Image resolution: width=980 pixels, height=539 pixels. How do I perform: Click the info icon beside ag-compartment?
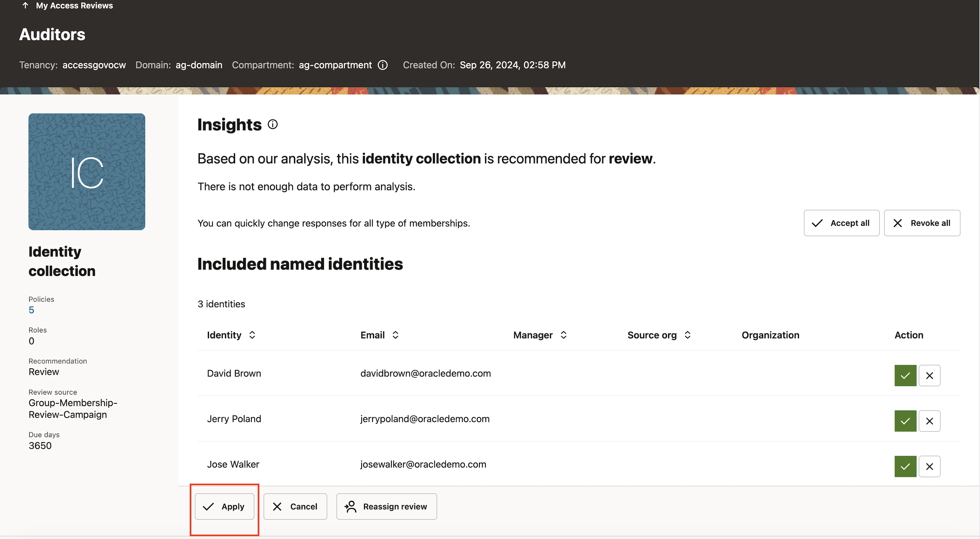(x=383, y=65)
